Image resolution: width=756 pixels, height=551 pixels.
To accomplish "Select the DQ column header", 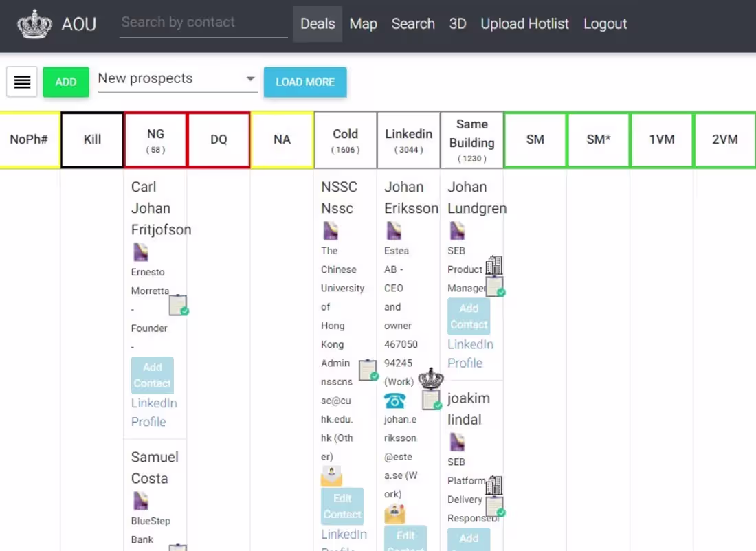I will 219,139.
